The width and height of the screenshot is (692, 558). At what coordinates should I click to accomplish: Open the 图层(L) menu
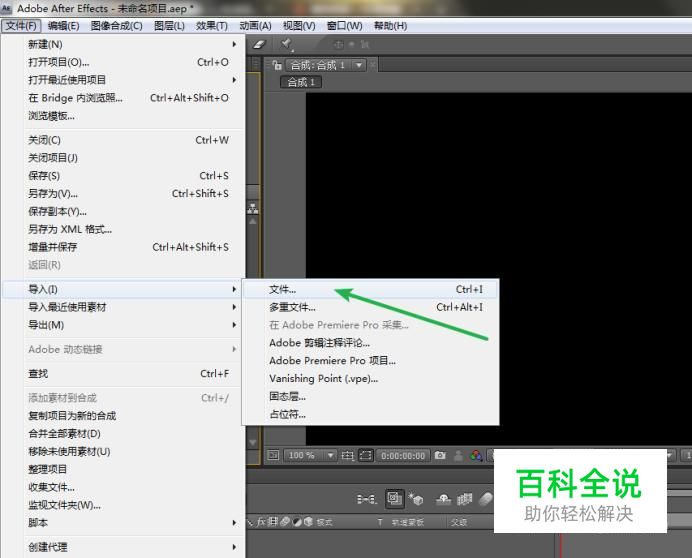click(169, 26)
